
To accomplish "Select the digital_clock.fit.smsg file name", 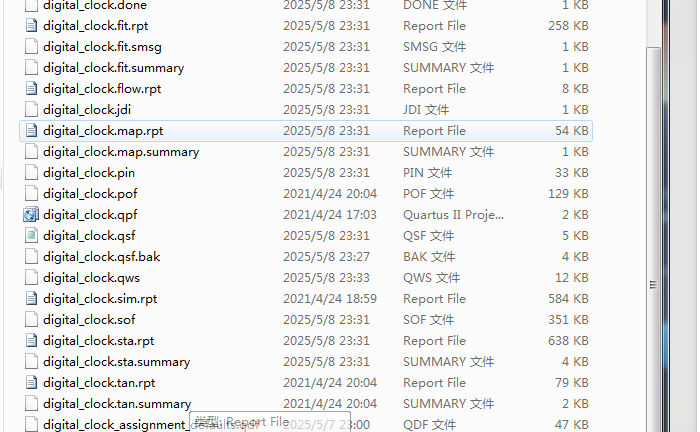I will (x=102, y=47).
